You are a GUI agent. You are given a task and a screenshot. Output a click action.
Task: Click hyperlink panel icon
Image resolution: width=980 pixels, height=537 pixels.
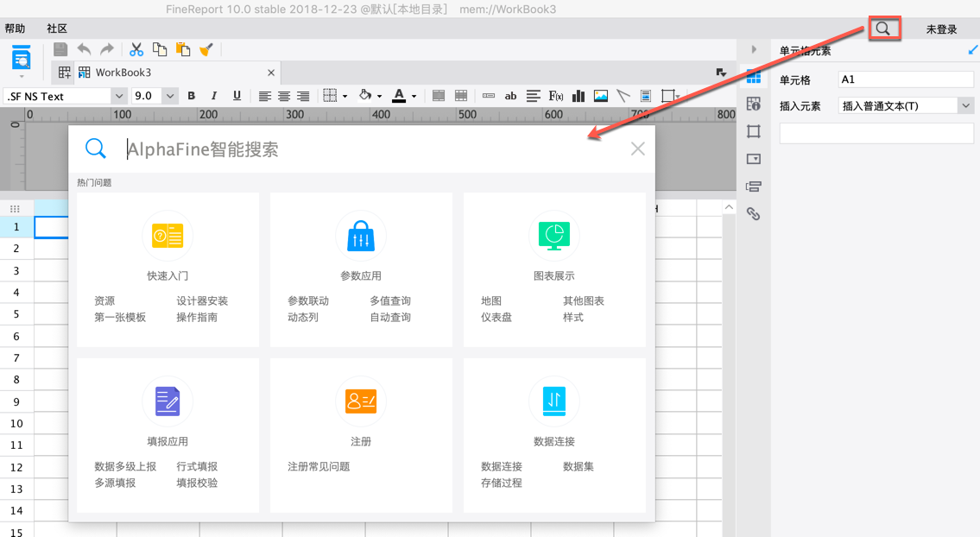coord(754,214)
